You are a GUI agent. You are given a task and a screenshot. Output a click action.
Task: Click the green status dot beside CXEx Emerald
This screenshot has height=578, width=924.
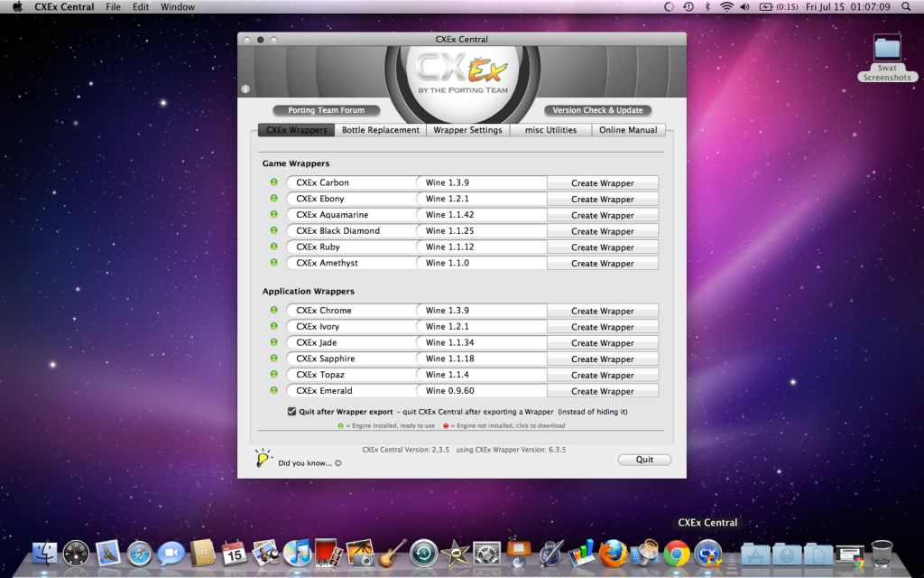pos(274,390)
